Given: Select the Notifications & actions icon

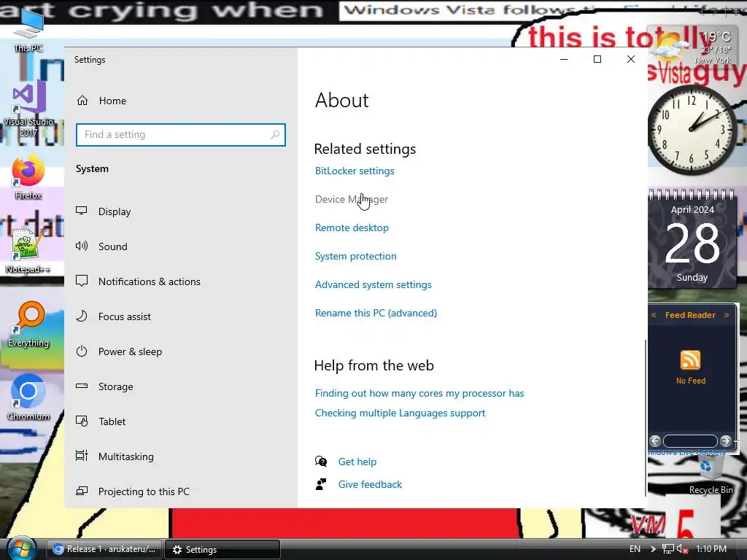Looking at the screenshot, I should [82, 281].
